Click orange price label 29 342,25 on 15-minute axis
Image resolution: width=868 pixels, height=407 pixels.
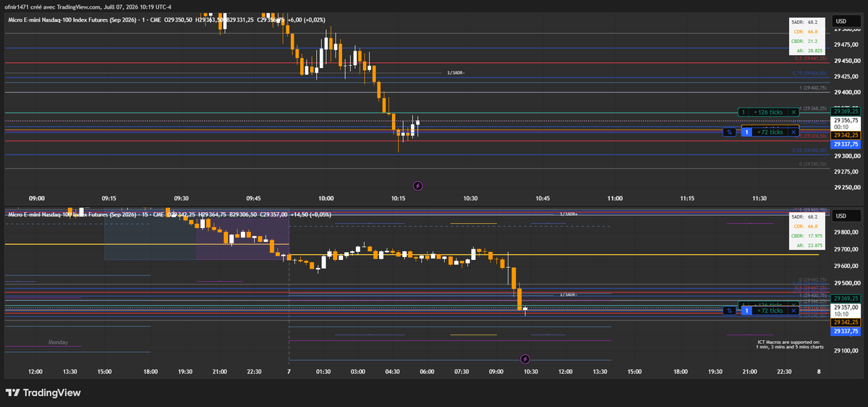tap(846, 322)
